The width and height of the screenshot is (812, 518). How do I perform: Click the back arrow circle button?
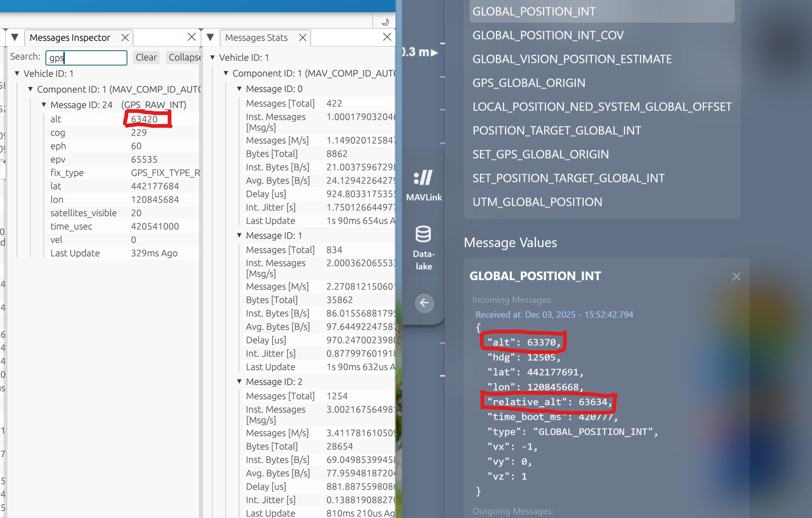pyautogui.click(x=424, y=303)
